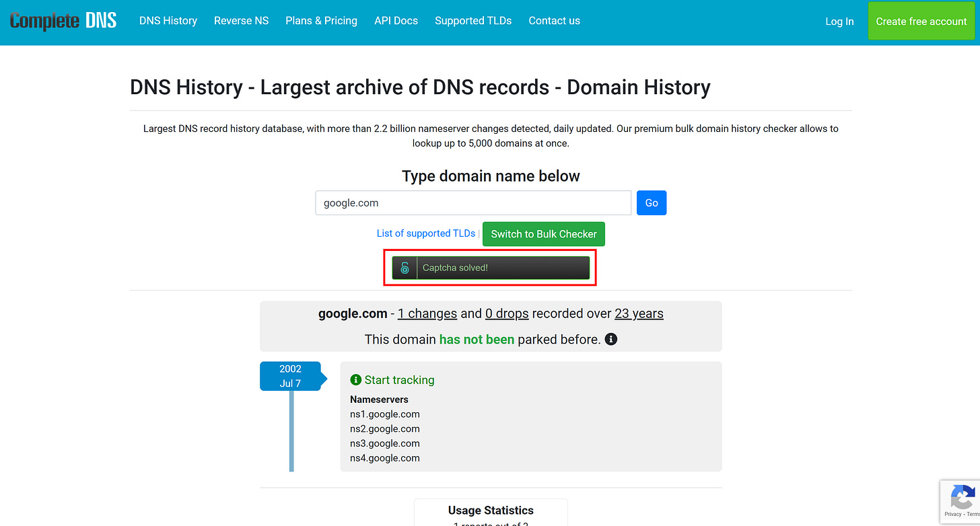Click the Start tracking text

[x=400, y=380]
